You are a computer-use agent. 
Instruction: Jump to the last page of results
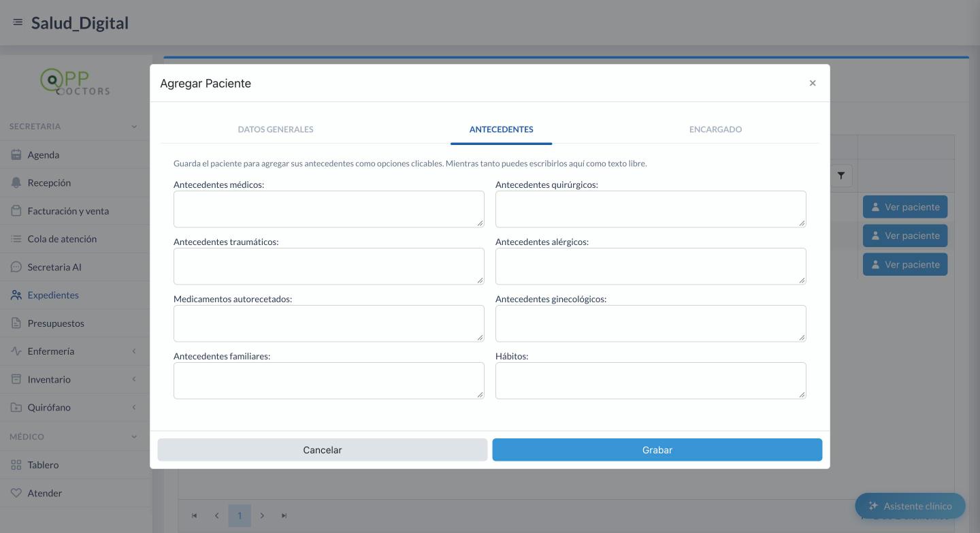coord(284,515)
